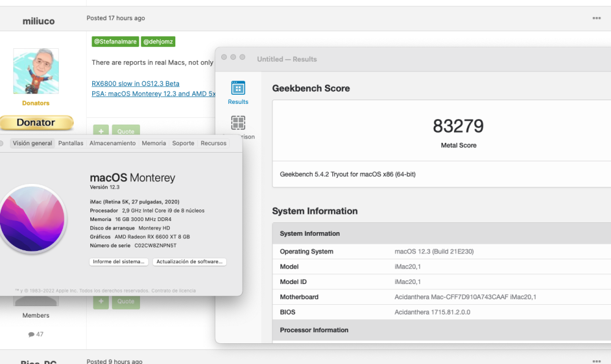Select the Recursos tab
This screenshot has width=611, height=364.
coord(213,144)
